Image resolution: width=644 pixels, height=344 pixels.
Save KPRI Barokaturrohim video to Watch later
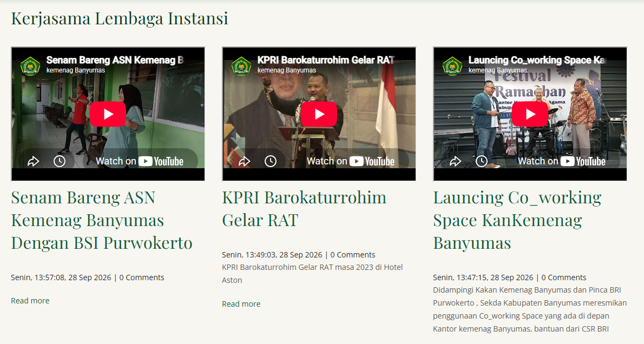pos(271,161)
